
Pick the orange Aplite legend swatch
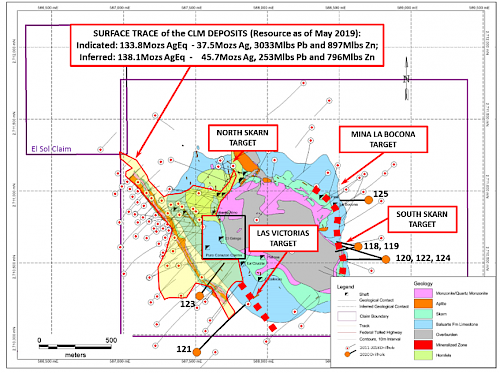423,304
